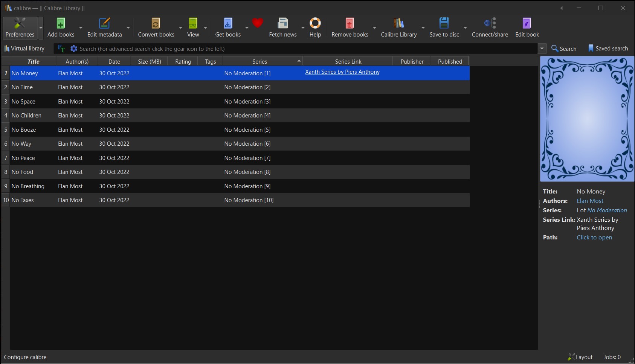
Task: Select the "No Booze" book row
Action: coord(240,130)
